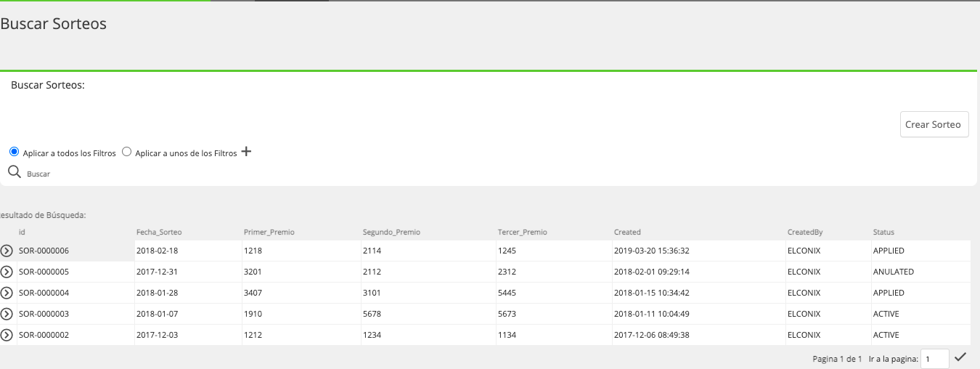
Task: Open row arrow icon for SOR-0000003
Action: coord(7,314)
